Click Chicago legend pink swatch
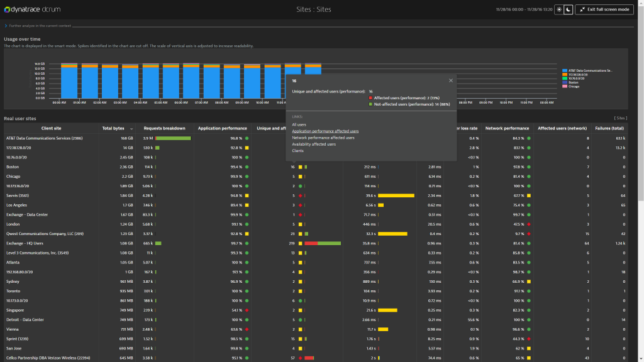This screenshot has width=644, height=362. tap(565, 86)
